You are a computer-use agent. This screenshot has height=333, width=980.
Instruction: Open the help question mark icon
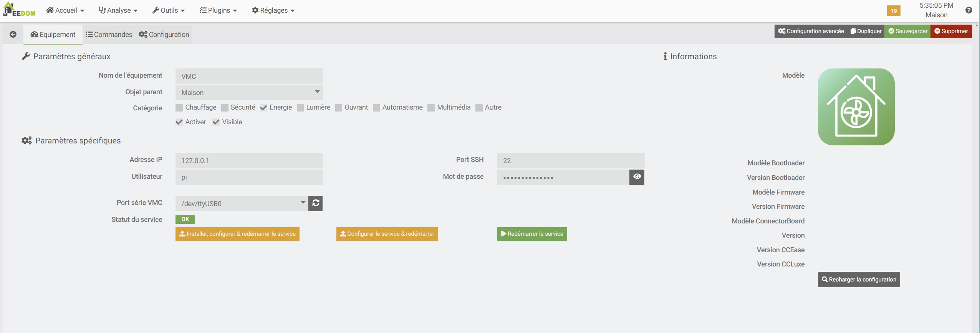point(968,10)
